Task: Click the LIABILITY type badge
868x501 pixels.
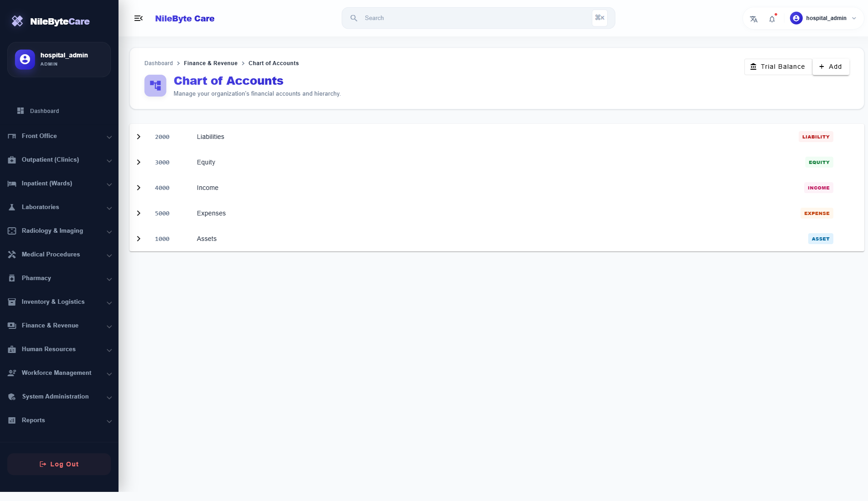Action: click(x=816, y=137)
